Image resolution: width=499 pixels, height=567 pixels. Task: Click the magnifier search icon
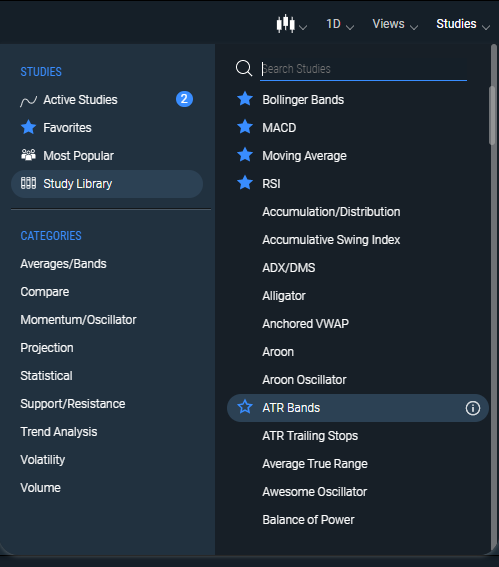[244, 68]
